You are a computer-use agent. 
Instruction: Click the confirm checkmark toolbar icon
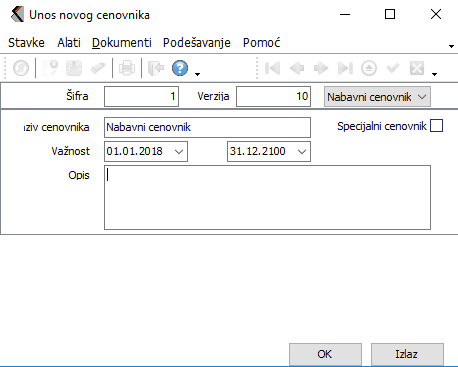(393, 68)
